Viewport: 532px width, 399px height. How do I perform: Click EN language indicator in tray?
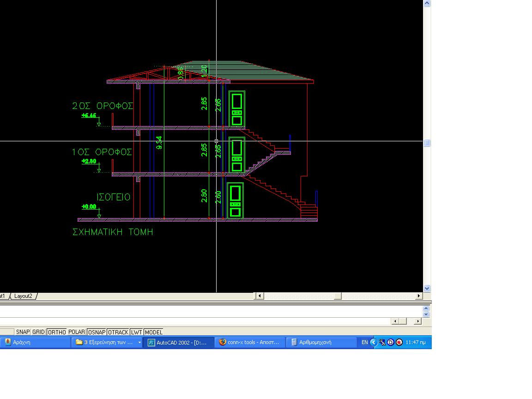tap(364, 342)
